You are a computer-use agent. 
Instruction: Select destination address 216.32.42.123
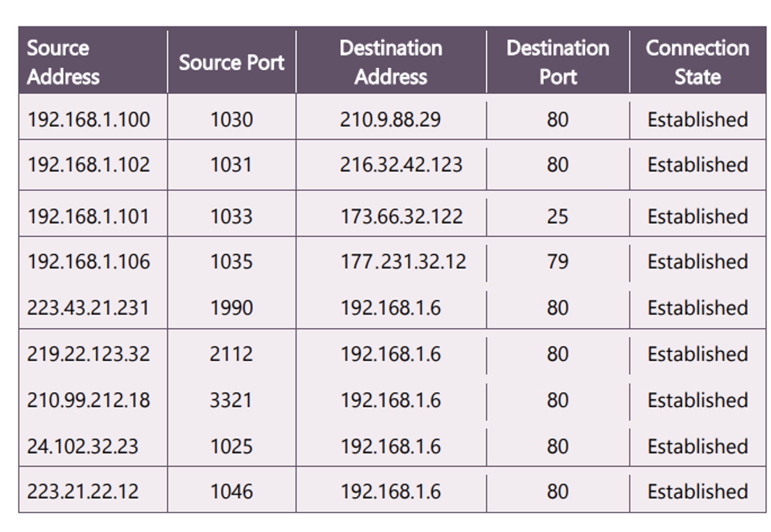coord(401,165)
